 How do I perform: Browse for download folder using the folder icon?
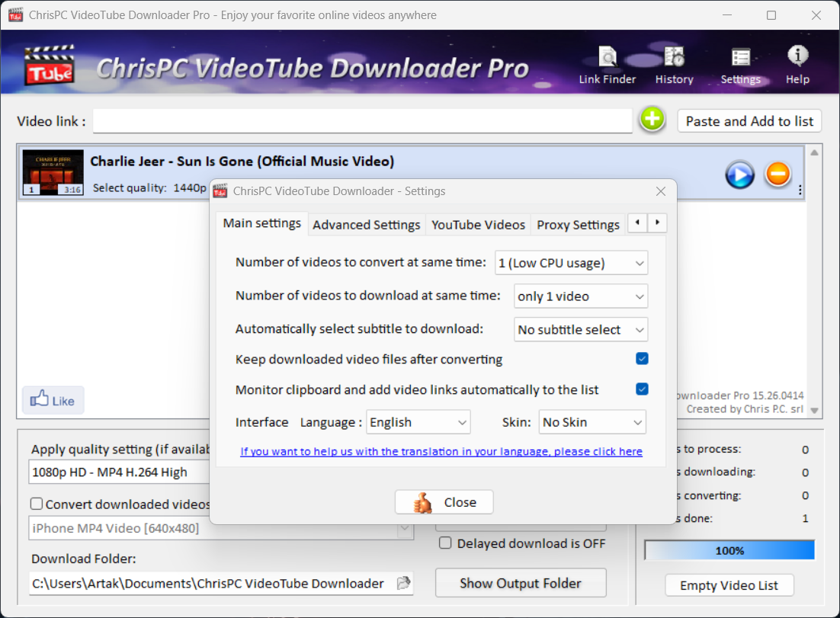coord(403,583)
